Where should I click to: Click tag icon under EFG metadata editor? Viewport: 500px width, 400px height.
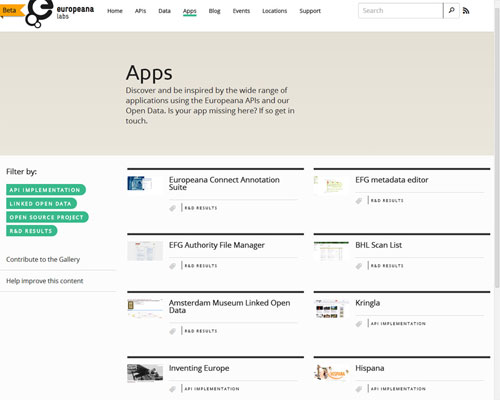359,201
